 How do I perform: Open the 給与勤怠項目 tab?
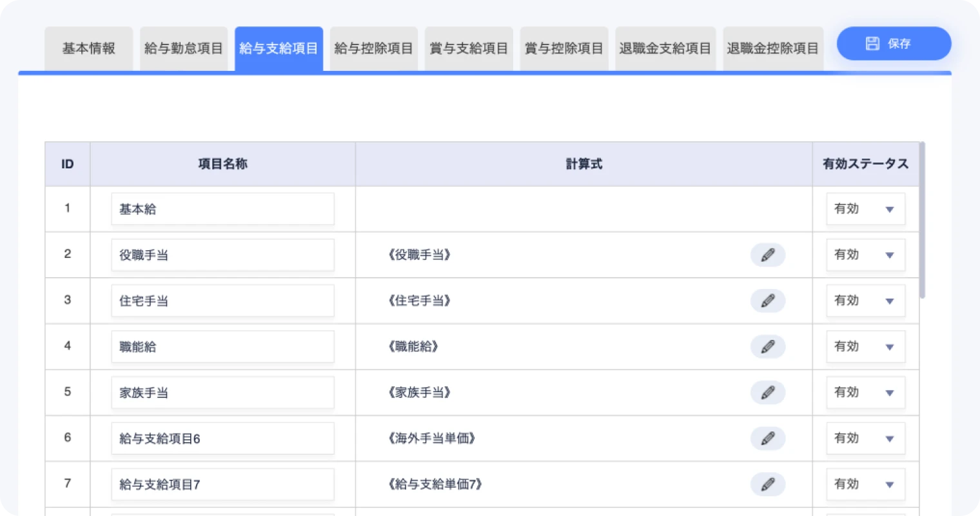[183, 48]
